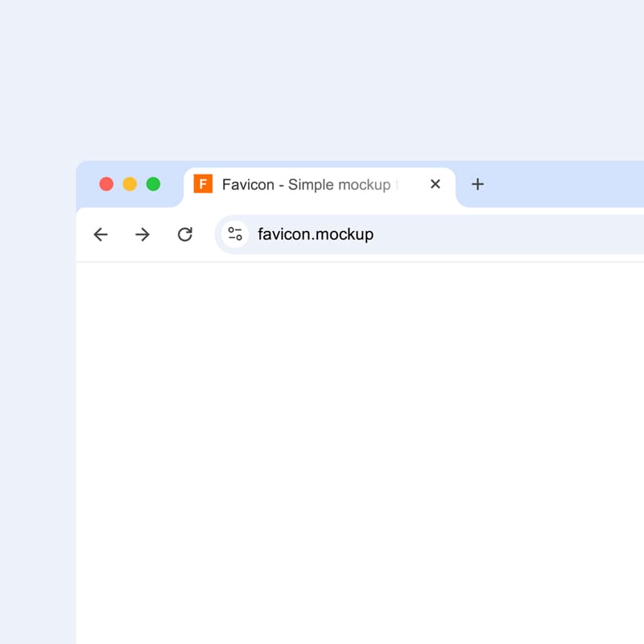
Task: Refresh favicon.mockup using the reload control
Action: coord(185,234)
